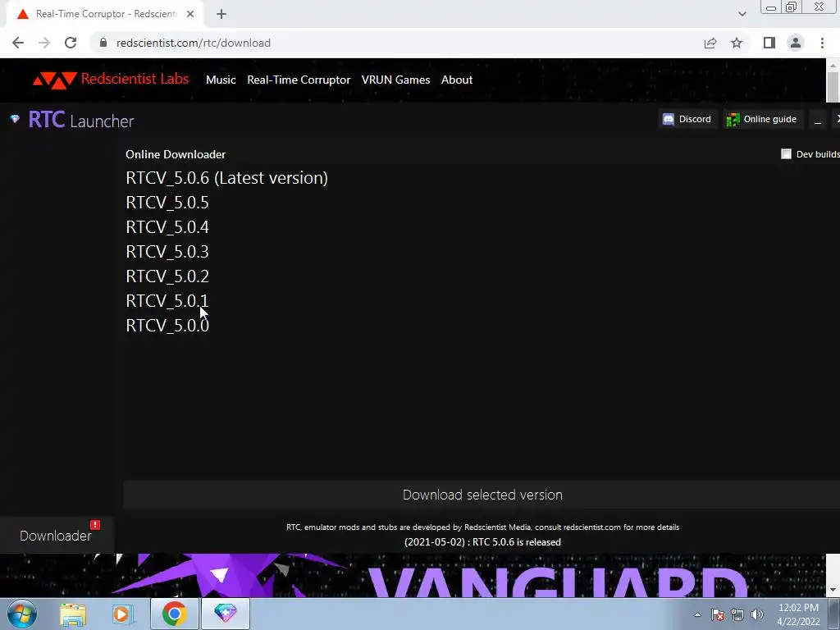Image resolution: width=840 pixels, height=630 pixels.
Task: Open the Music menu
Action: (x=221, y=80)
